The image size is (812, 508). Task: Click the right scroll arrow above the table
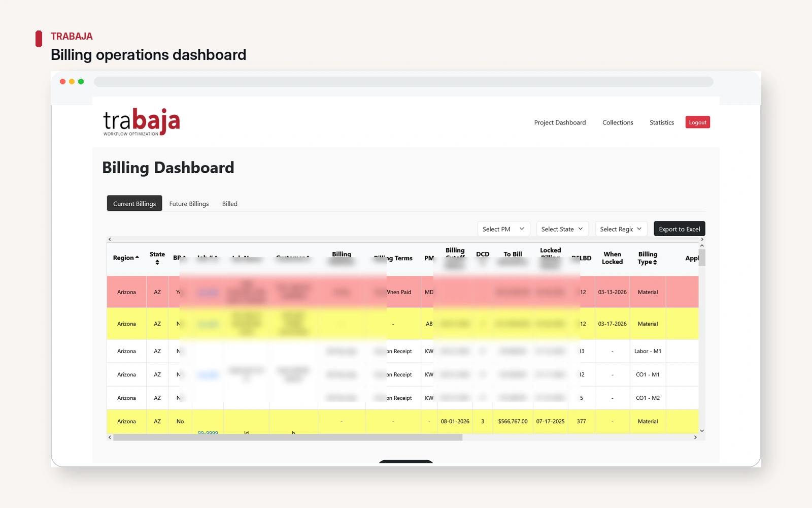pyautogui.click(x=702, y=239)
